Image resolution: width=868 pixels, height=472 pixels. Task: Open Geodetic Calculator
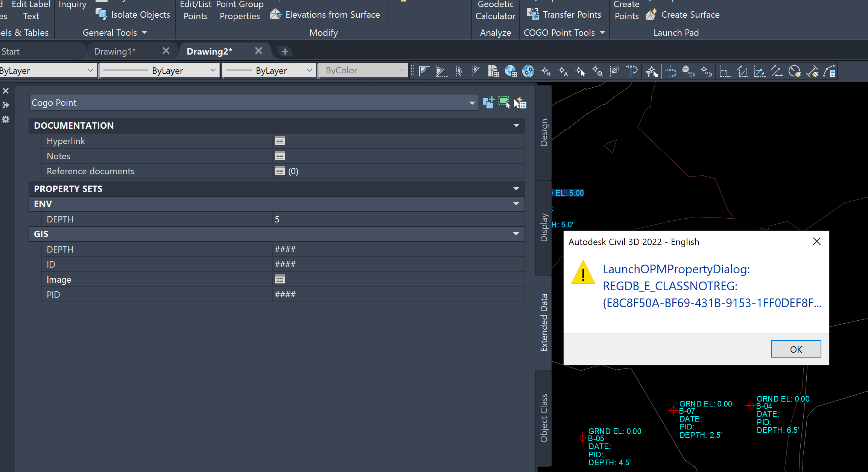click(496, 10)
